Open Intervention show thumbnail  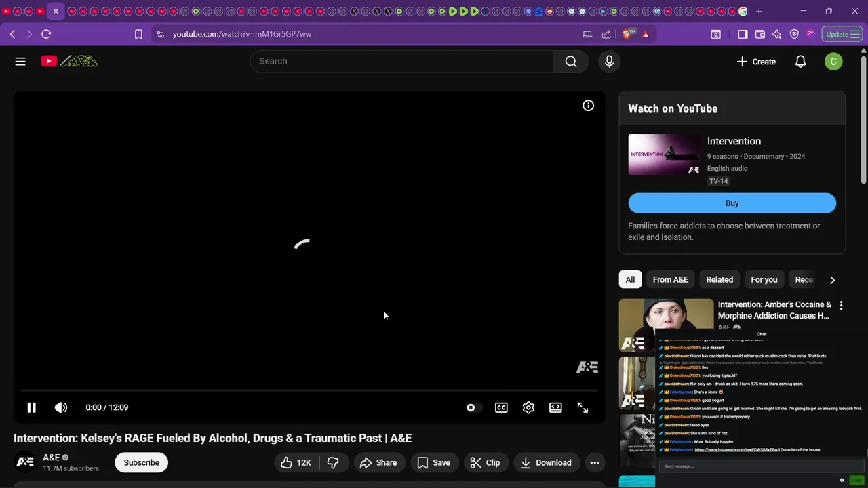(665, 155)
